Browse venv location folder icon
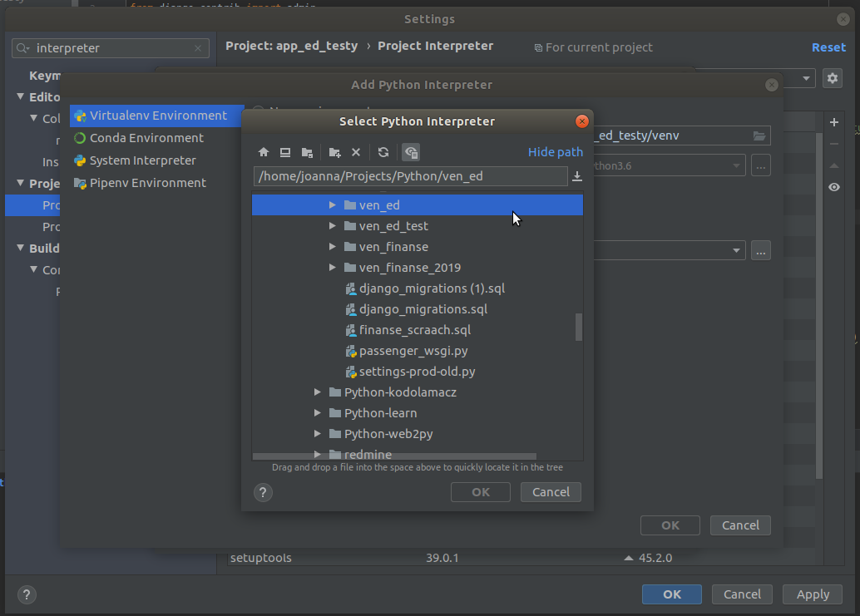 click(759, 136)
